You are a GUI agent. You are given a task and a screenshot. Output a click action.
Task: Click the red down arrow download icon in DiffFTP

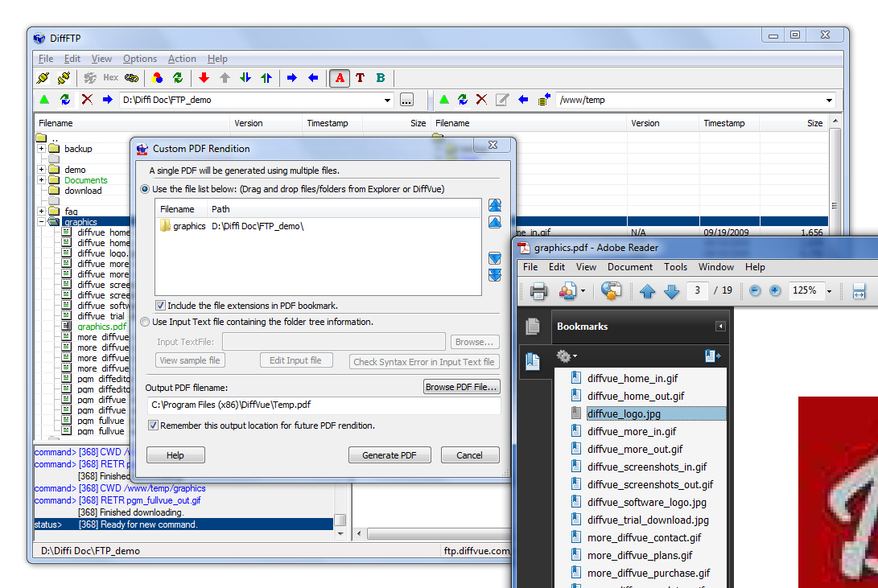click(204, 78)
